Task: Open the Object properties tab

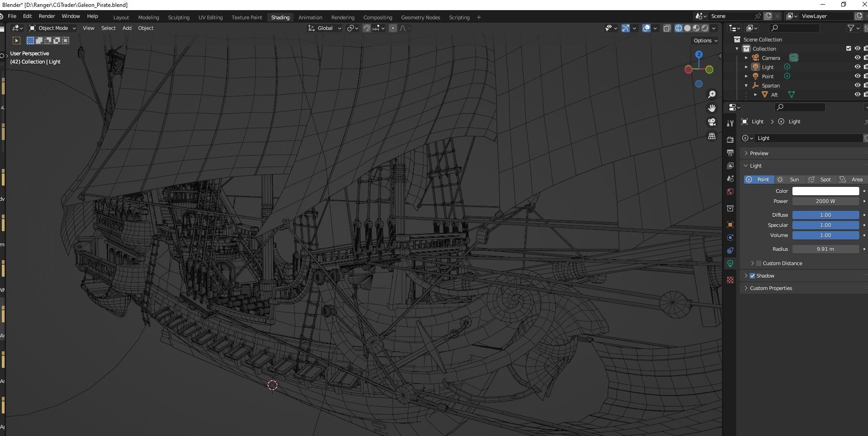Action: point(730,225)
